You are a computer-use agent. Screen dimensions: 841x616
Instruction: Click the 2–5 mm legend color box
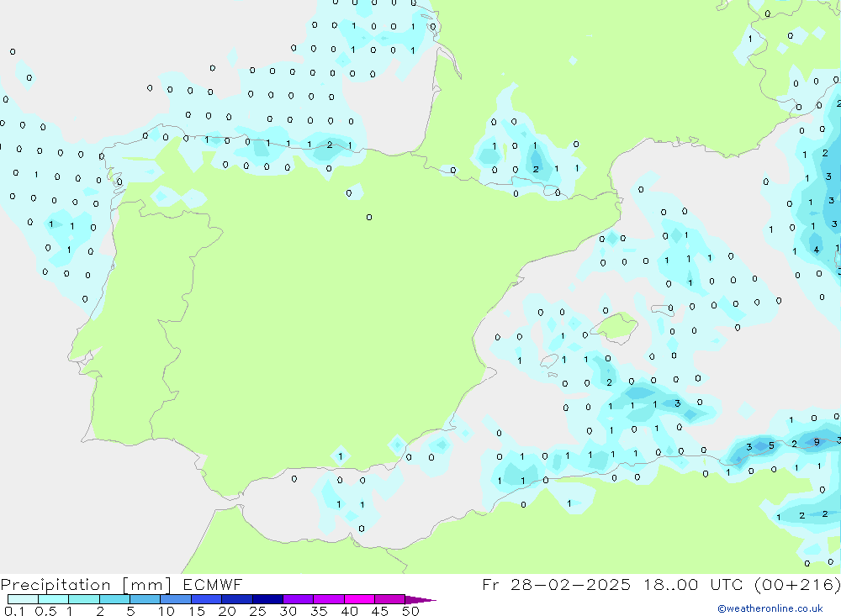[x=114, y=599]
